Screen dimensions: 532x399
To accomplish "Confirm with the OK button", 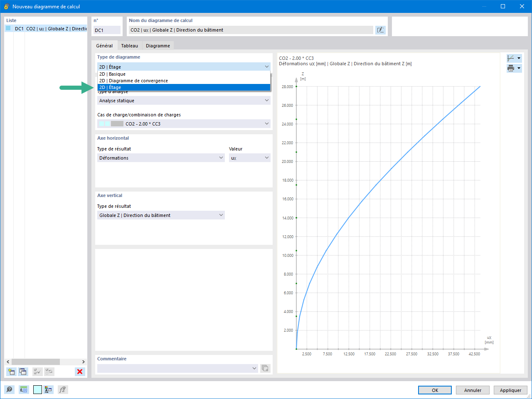I will coord(435,390).
